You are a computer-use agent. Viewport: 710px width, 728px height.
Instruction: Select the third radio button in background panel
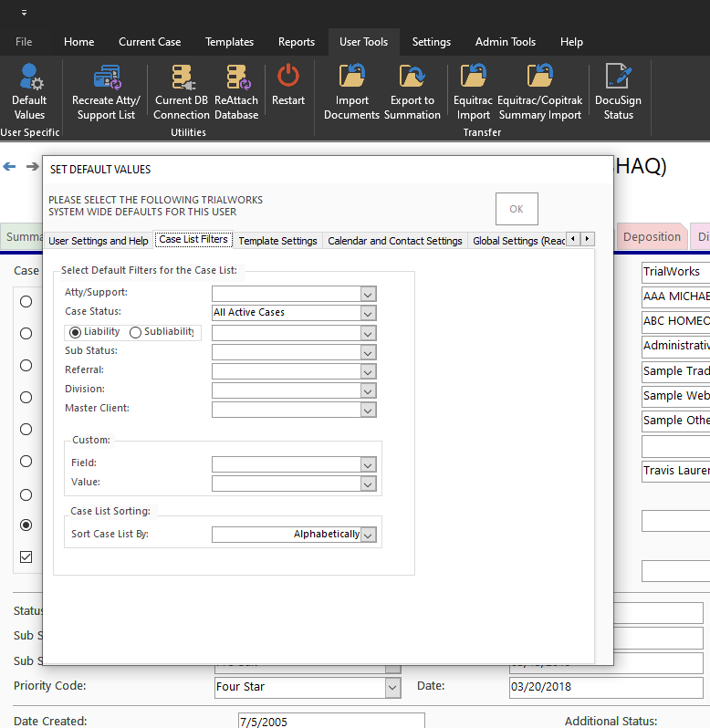point(26,366)
